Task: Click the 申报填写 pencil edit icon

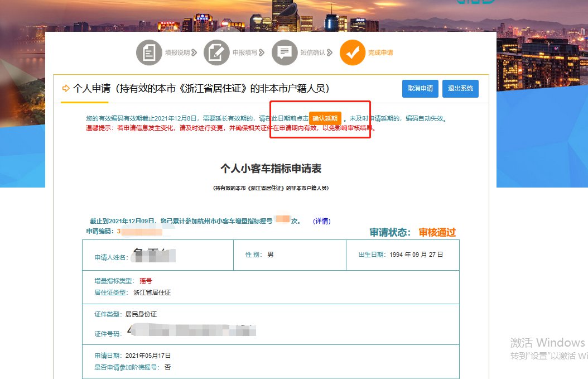Action: (x=216, y=53)
